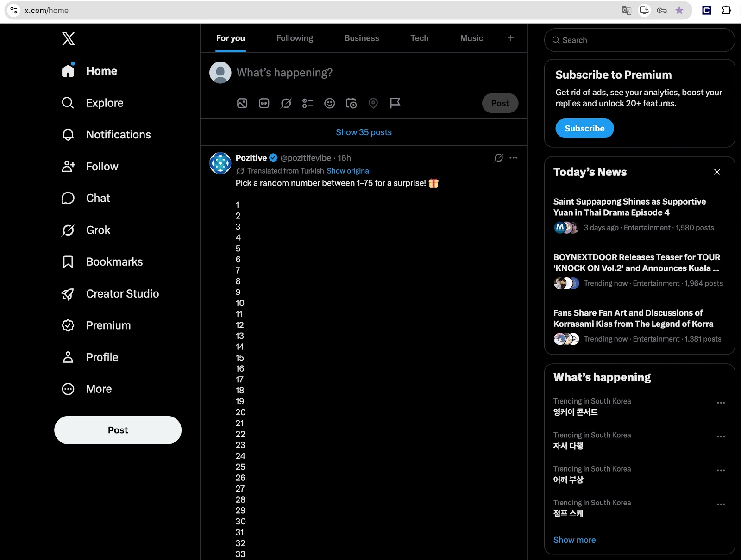
Task: Open emoji picker in composer
Action: tap(329, 103)
